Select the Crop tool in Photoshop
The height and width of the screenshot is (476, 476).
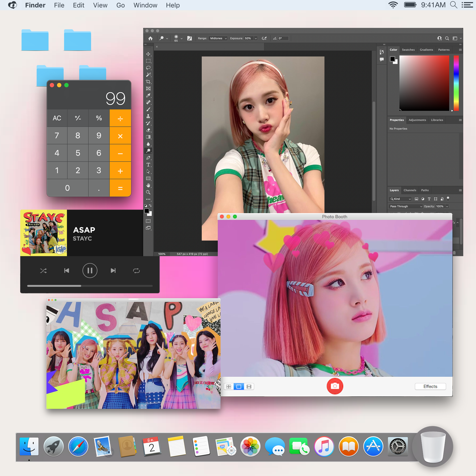coord(148,82)
